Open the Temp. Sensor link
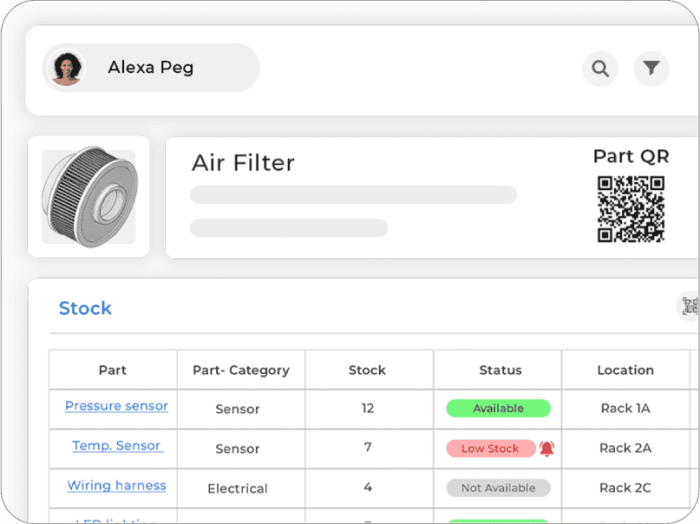Image resolution: width=700 pixels, height=524 pixels. (x=118, y=445)
